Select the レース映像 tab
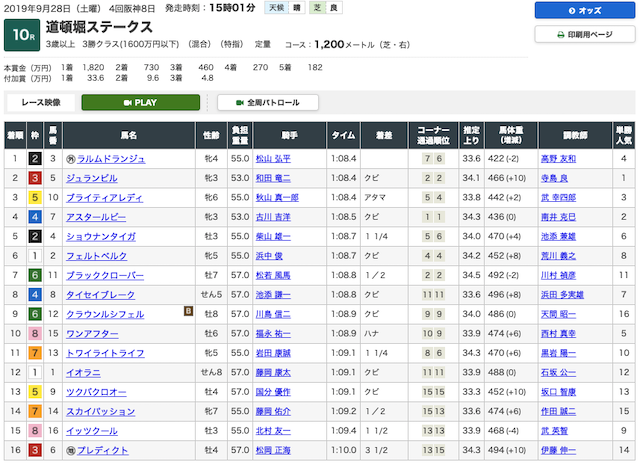The height and width of the screenshot is (465, 640). coord(40,102)
